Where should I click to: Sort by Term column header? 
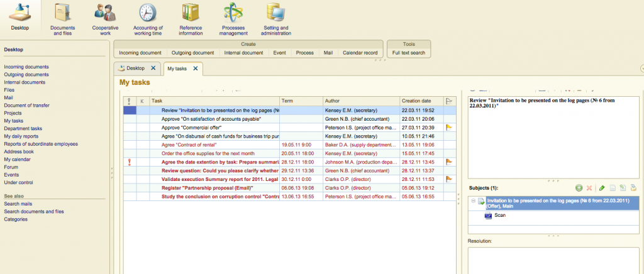(301, 101)
